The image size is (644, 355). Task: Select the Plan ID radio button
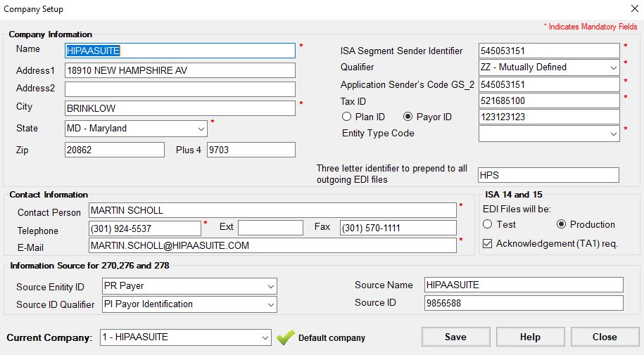(x=347, y=117)
